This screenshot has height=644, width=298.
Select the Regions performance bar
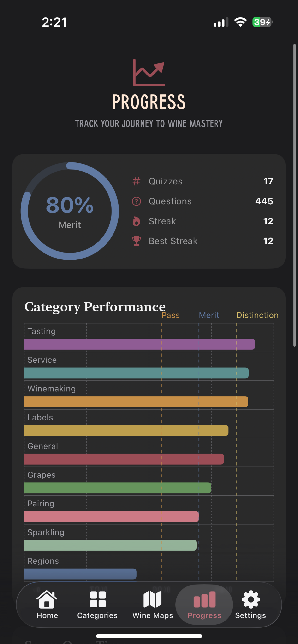click(x=80, y=574)
